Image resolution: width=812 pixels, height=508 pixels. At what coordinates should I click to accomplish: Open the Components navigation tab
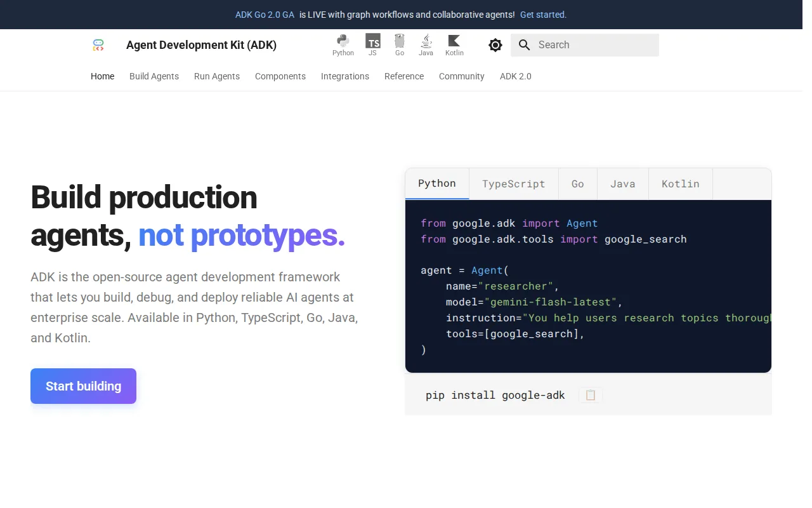coord(280,76)
